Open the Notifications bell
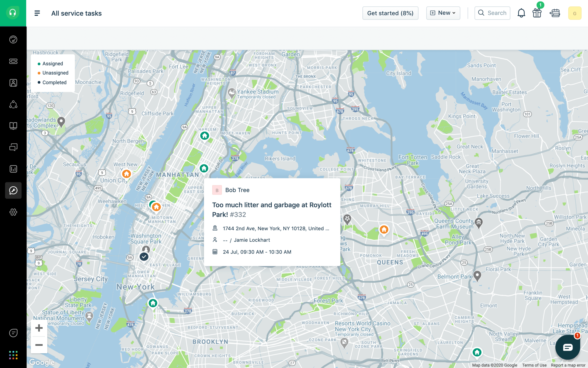The image size is (588, 368). (x=521, y=13)
